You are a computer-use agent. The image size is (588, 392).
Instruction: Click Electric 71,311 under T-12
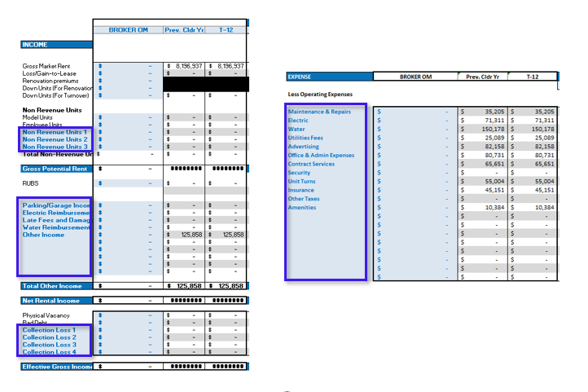[x=544, y=121]
